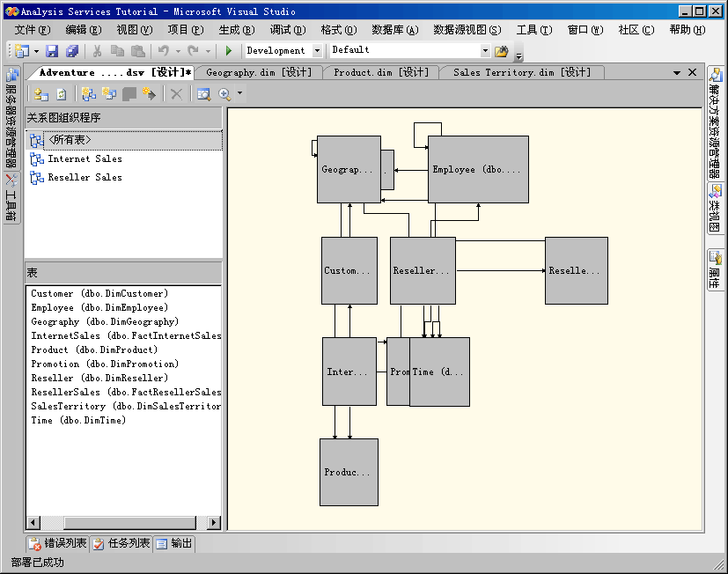Image resolution: width=728 pixels, height=574 pixels.
Task: Open the Development configuration dropdown
Action: (x=317, y=51)
